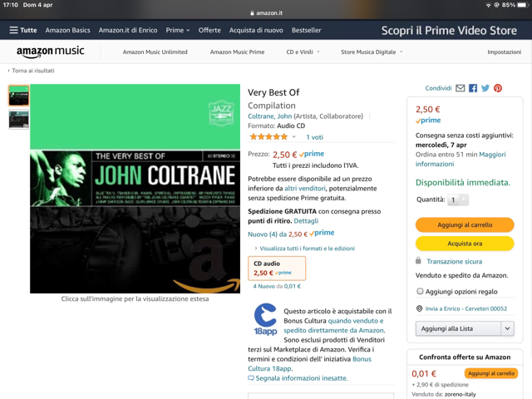
Task: Click the speech bubble Segnala icon
Action: tap(251, 378)
